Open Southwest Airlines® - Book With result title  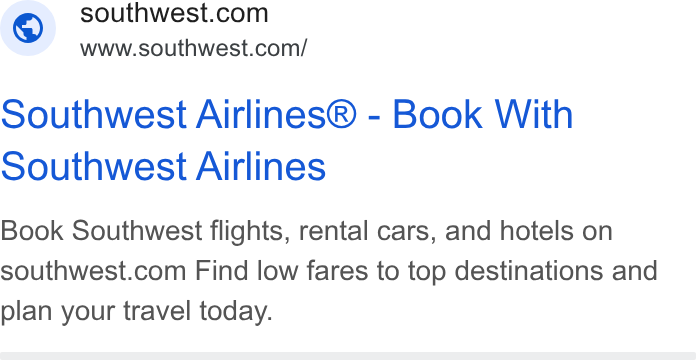[287, 115]
